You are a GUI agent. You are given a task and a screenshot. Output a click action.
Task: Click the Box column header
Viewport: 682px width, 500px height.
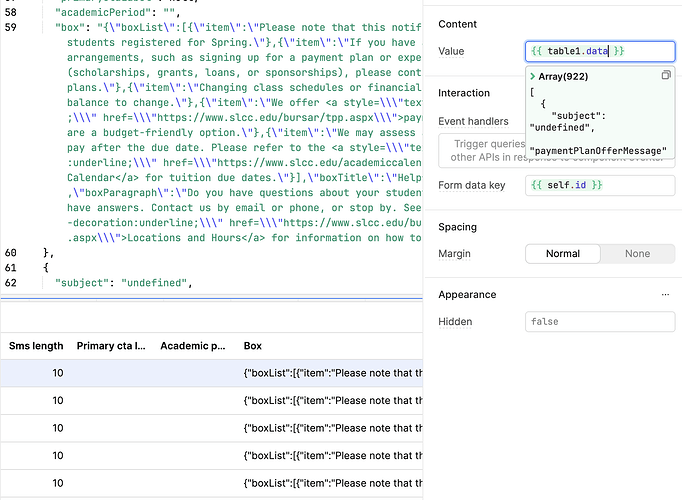pyautogui.click(x=254, y=346)
